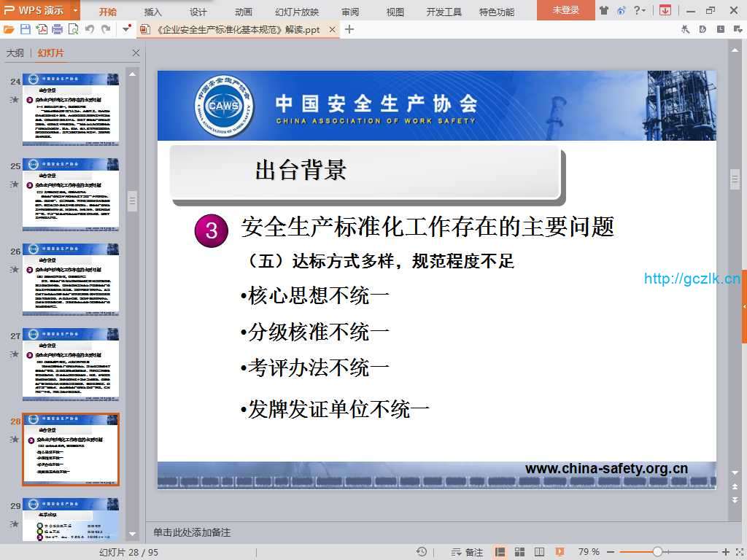Export the file as PDF
This screenshot has width=747, height=560.
42,29
